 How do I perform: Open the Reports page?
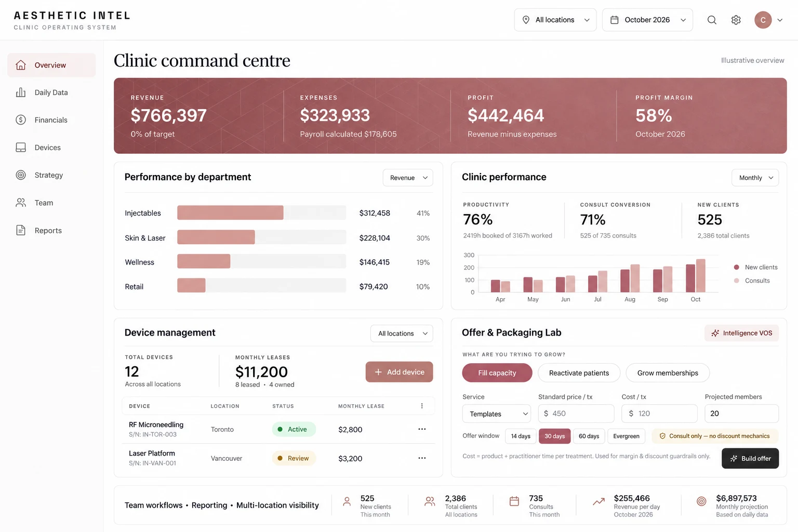point(51,230)
